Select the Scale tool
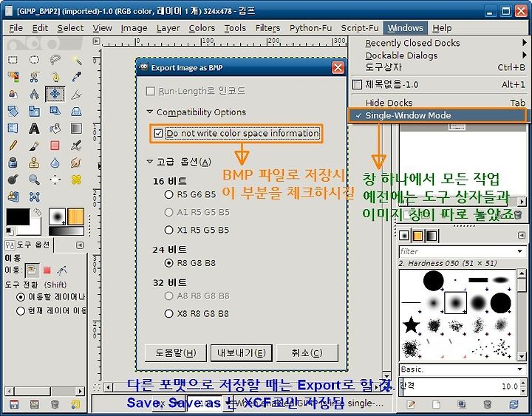 click(34, 111)
